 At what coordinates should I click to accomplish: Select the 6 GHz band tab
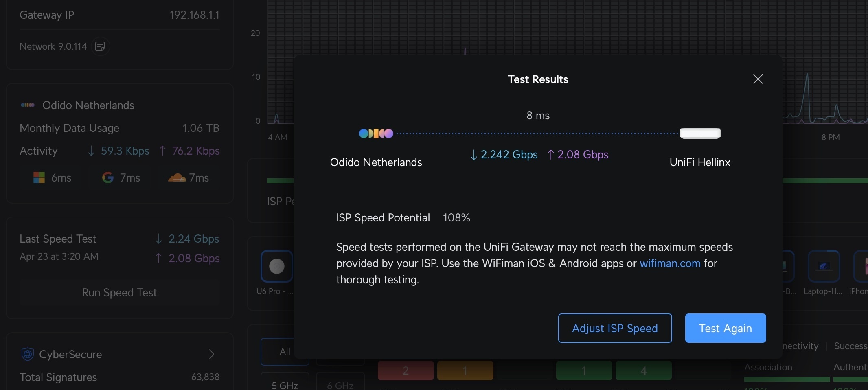[340, 384]
